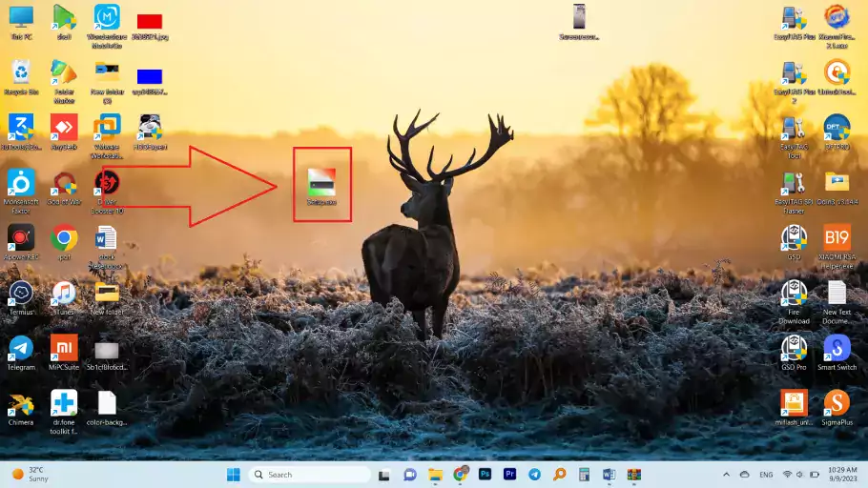Open the ENG language switcher
The image size is (868, 488).
pos(765,474)
